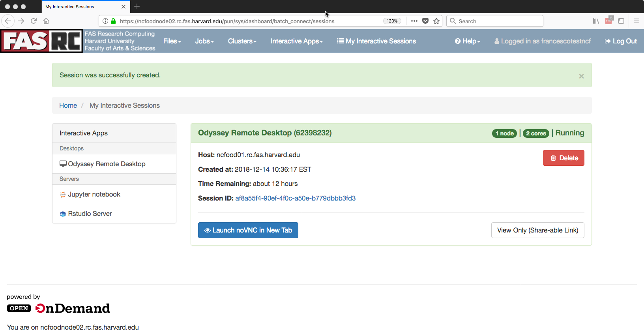Click the Created at 2018-12-14 timestamp
Viewport: 644px width, 332px height.
pos(273,169)
